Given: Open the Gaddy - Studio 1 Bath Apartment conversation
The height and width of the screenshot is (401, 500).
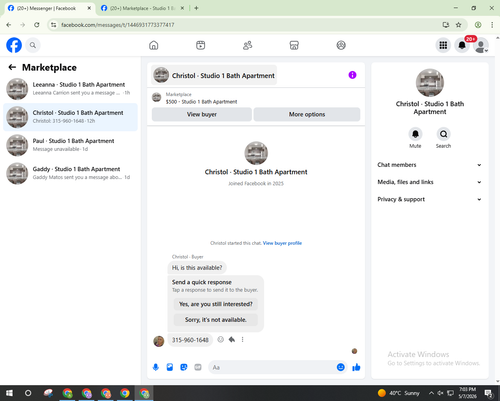Looking at the screenshot, I should (70, 173).
